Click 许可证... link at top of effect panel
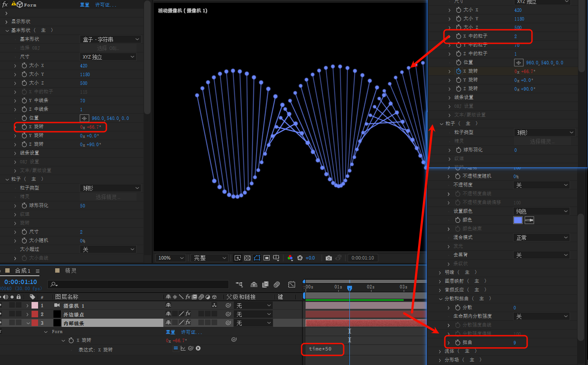Image resolution: width=588 pixels, height=365 pixels. click(x=106, y=5)
